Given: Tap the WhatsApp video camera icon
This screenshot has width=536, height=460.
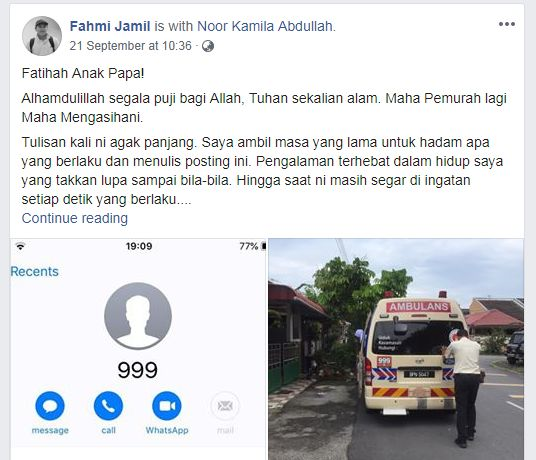Looking at the screenshot, I should [167, 406].
